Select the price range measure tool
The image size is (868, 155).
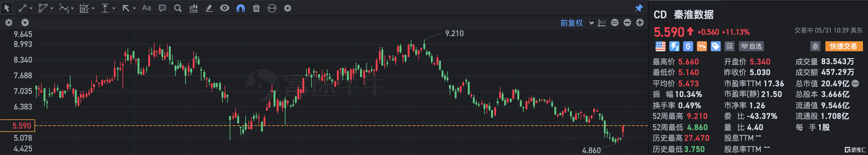pos(105,8)
